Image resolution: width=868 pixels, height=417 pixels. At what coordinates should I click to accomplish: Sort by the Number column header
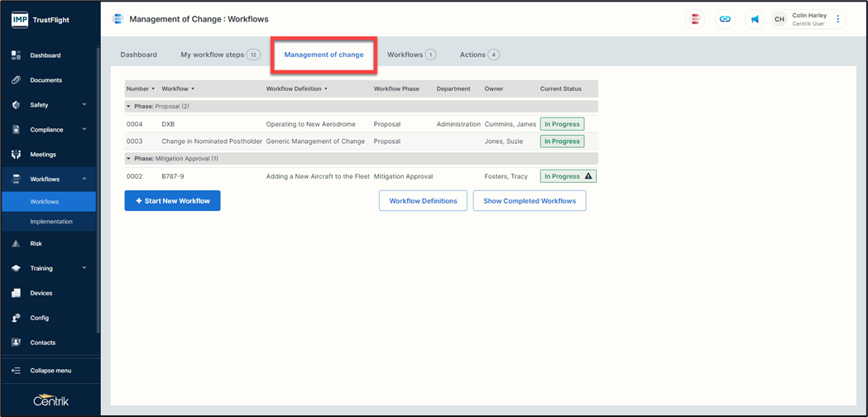140,89
